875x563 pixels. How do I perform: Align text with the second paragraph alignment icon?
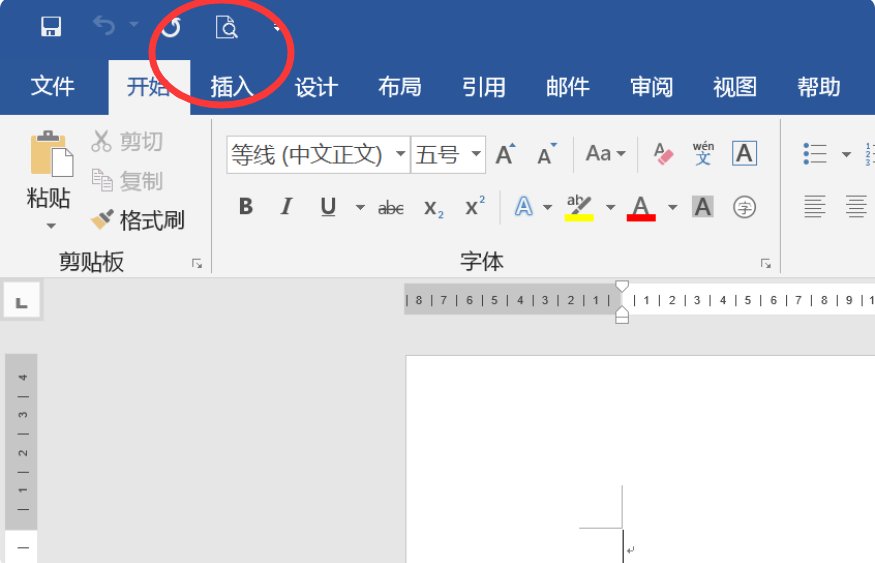(x=855, y=206)
